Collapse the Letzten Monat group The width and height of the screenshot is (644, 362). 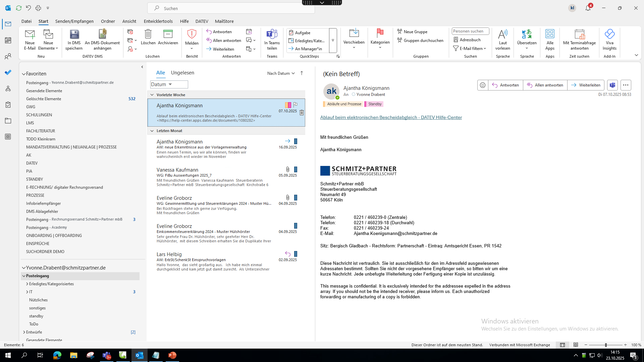coord(152,131)
